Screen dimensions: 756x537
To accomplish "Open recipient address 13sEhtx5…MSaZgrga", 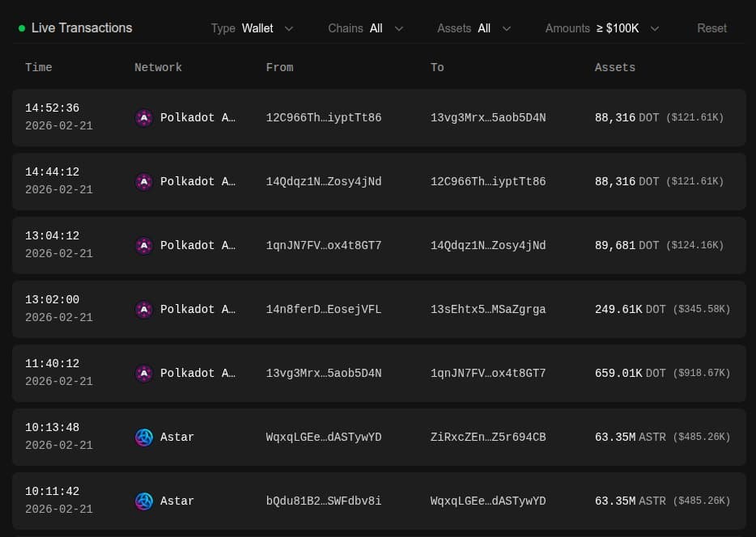I will (x=487, y=310).
